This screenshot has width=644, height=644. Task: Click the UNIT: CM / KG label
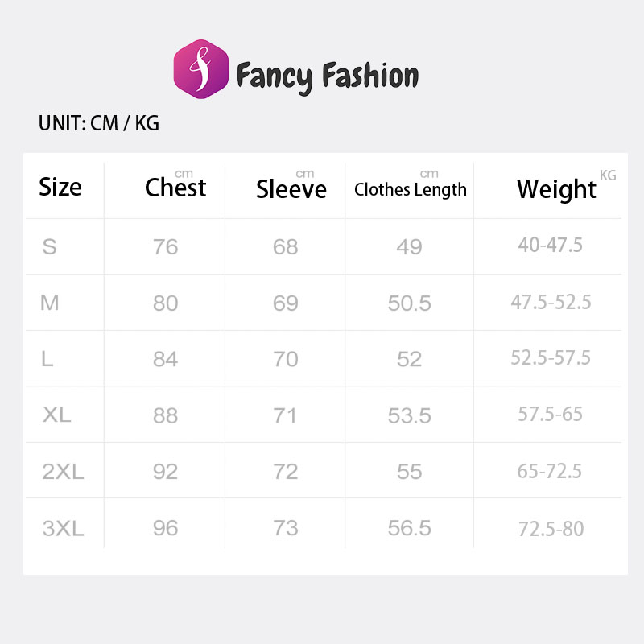pyautogui.click(x=99, y=123)
